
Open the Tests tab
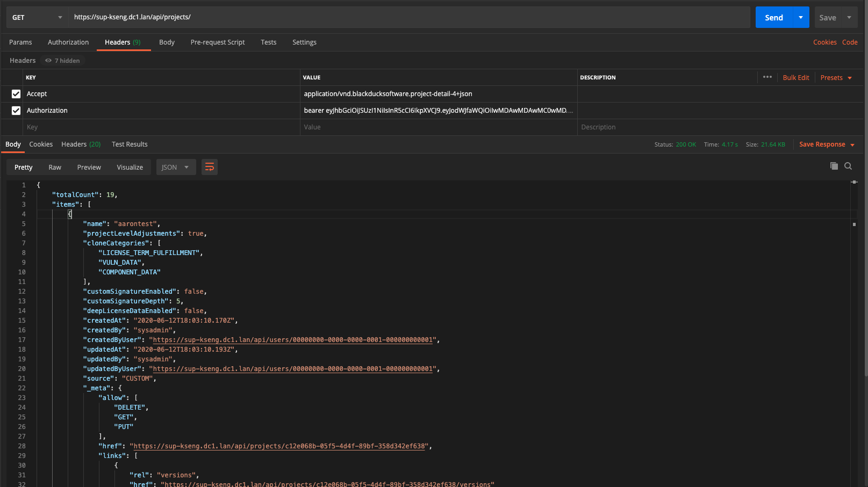pyautogui.click(x=269, y=42)
